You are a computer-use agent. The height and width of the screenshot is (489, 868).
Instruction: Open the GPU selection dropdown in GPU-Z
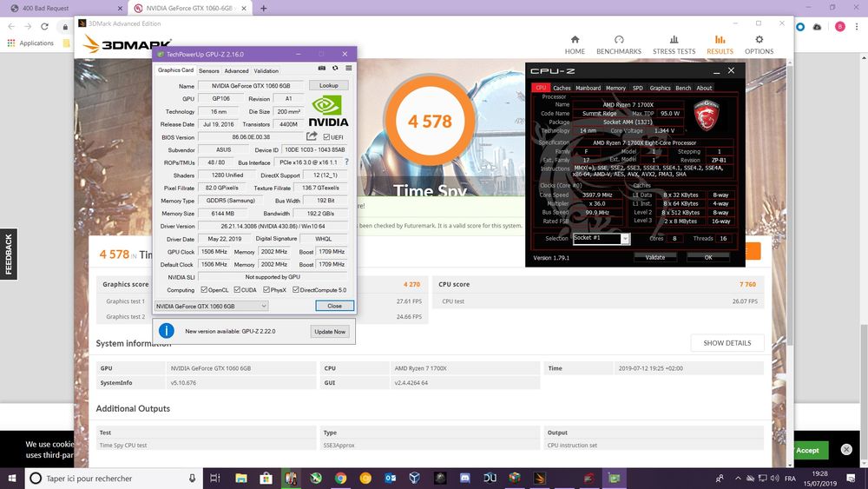[x=212, y=306]
